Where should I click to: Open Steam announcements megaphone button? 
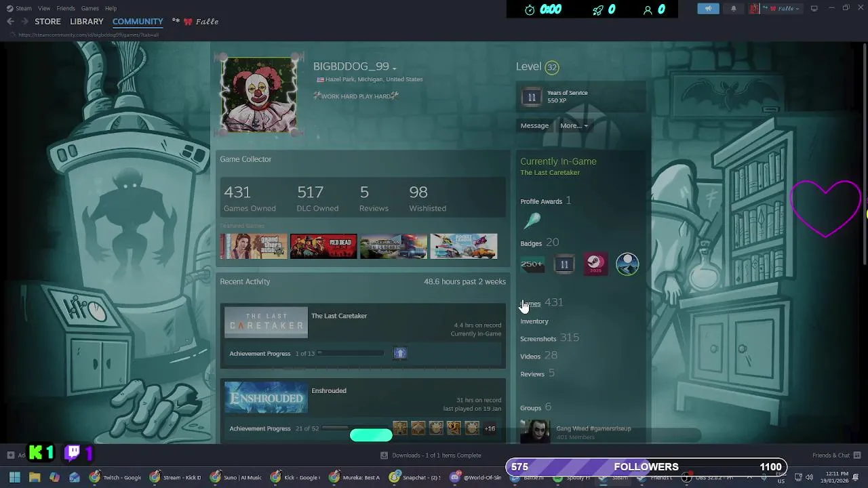708,9
